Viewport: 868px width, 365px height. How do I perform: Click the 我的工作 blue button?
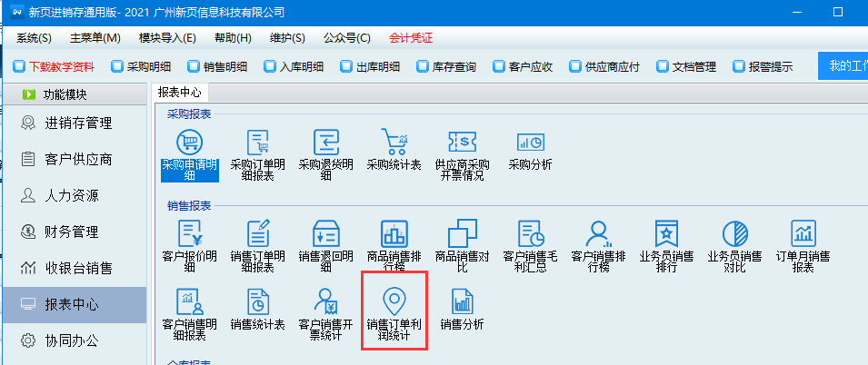(843, 66)
